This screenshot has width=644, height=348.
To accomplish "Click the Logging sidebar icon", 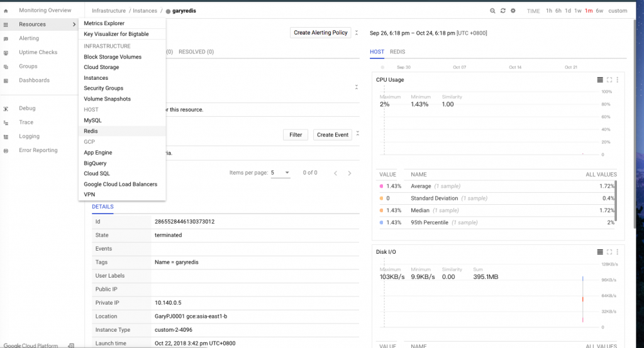I will pyautogui.click(x=6, y=137).
